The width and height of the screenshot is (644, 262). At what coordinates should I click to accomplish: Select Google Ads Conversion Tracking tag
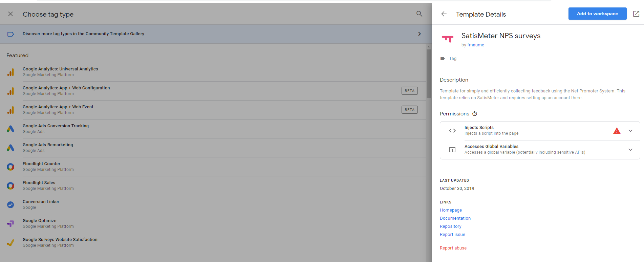click(x=213, y=129)
